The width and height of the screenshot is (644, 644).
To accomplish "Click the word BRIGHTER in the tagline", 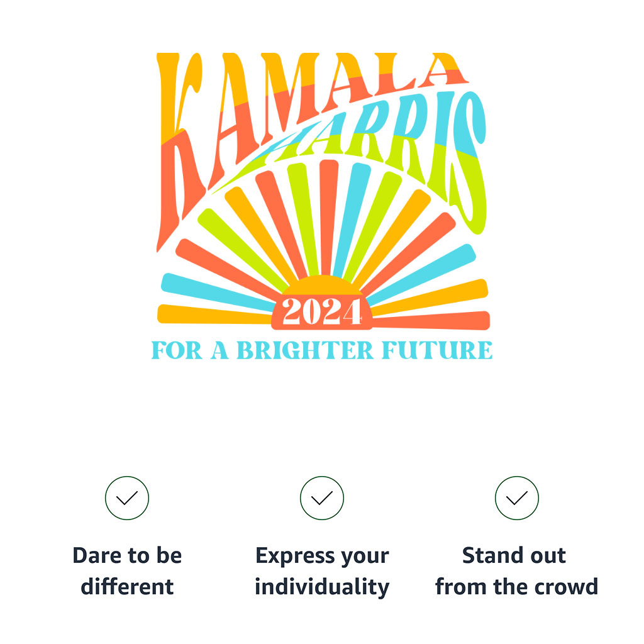I will pos(305,350).
